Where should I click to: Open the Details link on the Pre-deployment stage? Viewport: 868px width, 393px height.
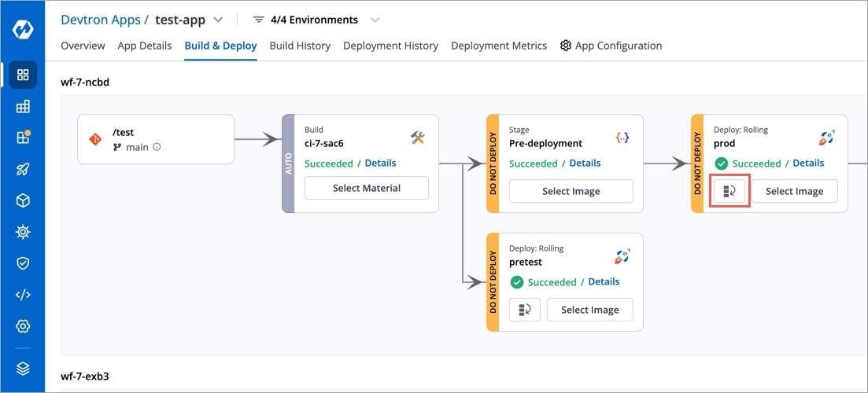point(585,163)
